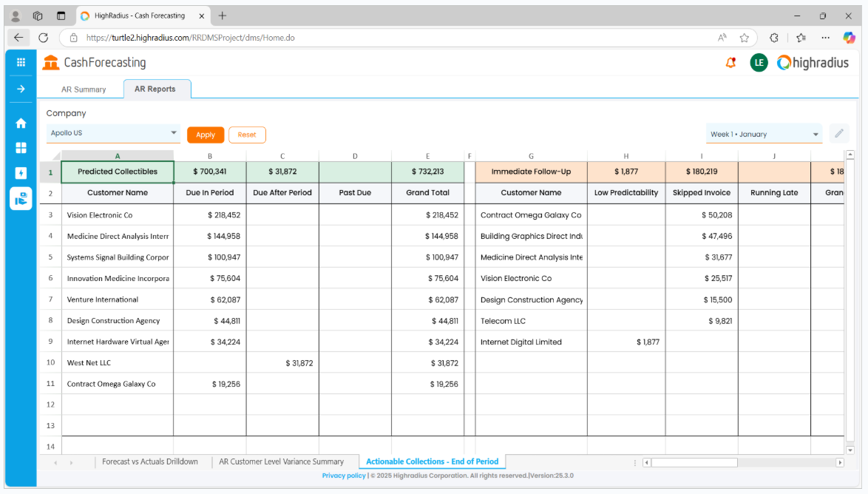Open the lightning bolt icon in the sidebar

(x=21, y=173)
